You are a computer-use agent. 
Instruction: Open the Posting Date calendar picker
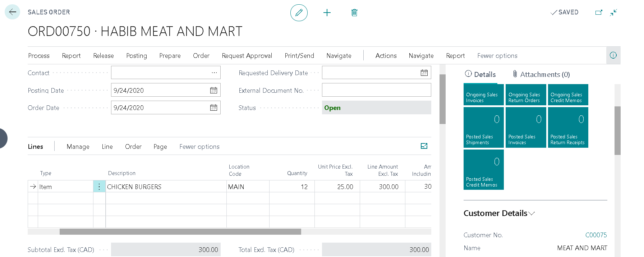click(x=213, y=90)
